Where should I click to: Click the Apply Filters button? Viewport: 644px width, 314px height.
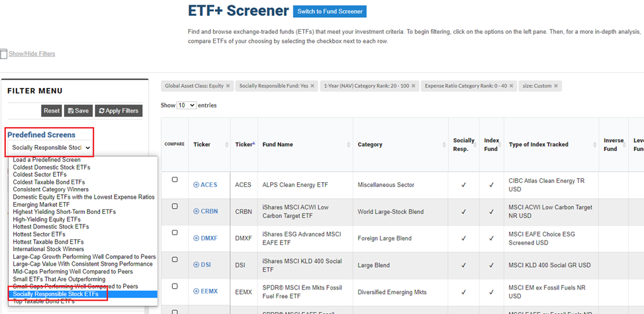click(x=118, y=111)
